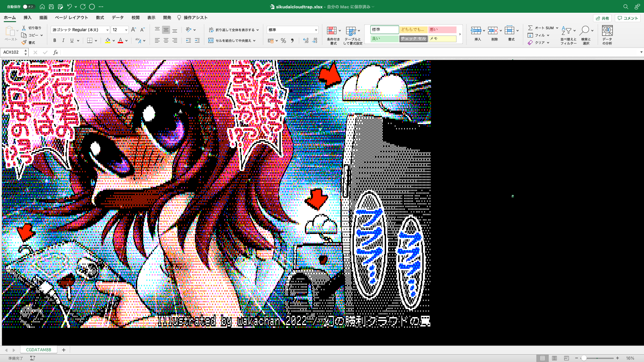The image size is (644, 362).
Task: Toggle Italic formatting
Action: coord(63,41)
